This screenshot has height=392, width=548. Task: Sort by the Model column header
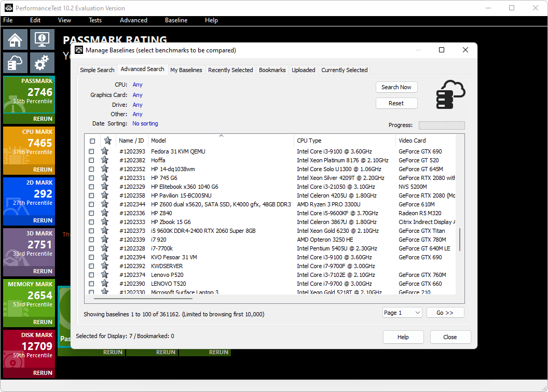tap(221, 141)
